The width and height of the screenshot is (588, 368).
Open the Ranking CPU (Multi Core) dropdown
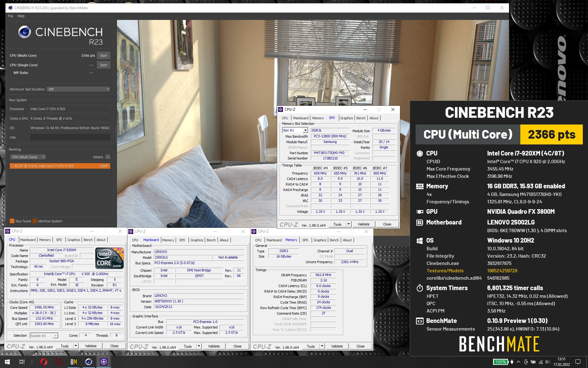28,157
